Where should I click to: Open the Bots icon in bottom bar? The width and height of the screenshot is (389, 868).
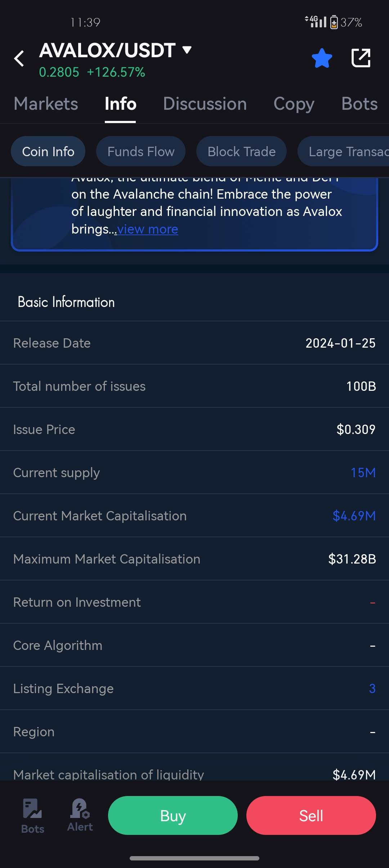(32, 815)
